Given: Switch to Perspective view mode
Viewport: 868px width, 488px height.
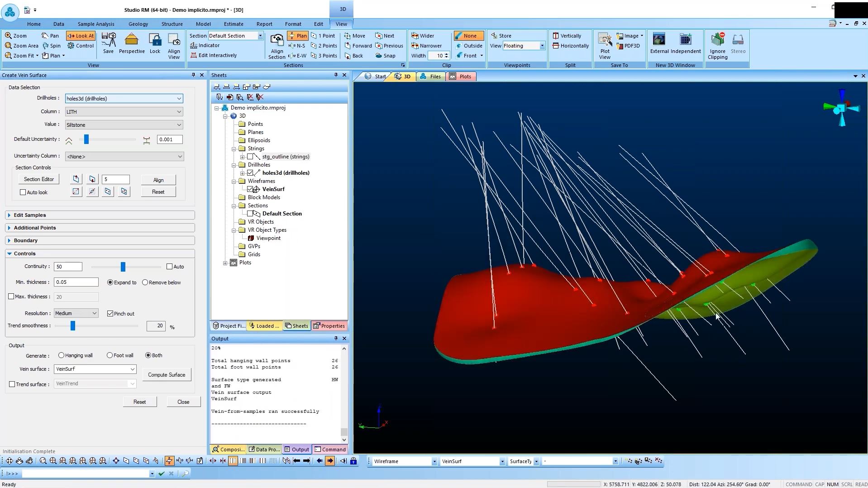Looking at the screenshot, I should coord(132,43).
